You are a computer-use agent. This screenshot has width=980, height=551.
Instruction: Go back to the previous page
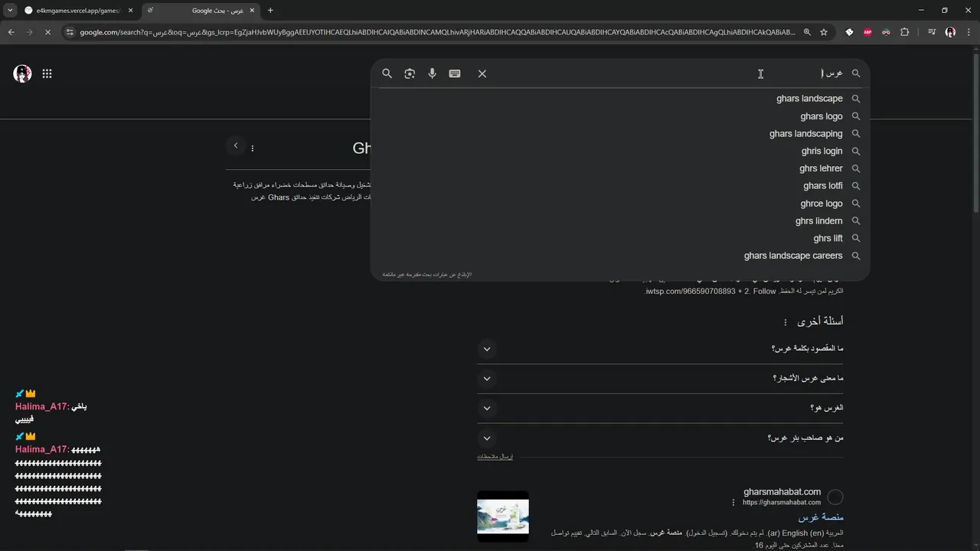pyautogui.click(x=11, y=32)
